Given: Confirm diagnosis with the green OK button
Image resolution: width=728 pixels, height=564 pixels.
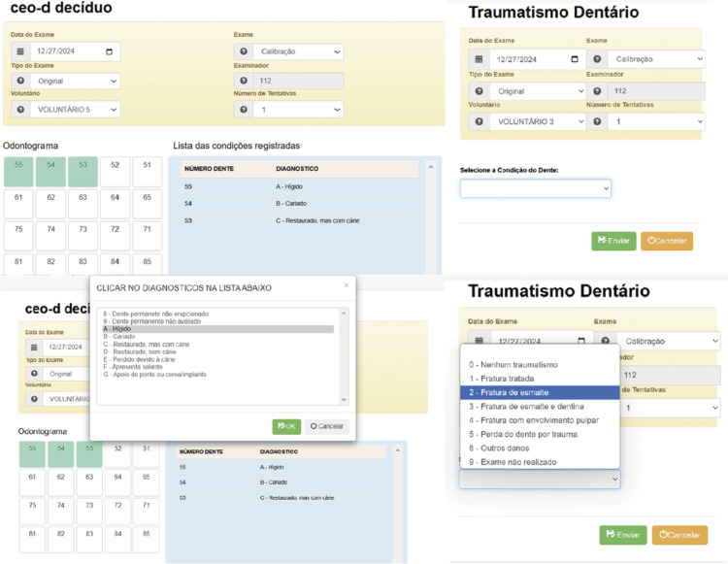Looking at the screenshot, I should pyautogui.click(x=286, y=426).
